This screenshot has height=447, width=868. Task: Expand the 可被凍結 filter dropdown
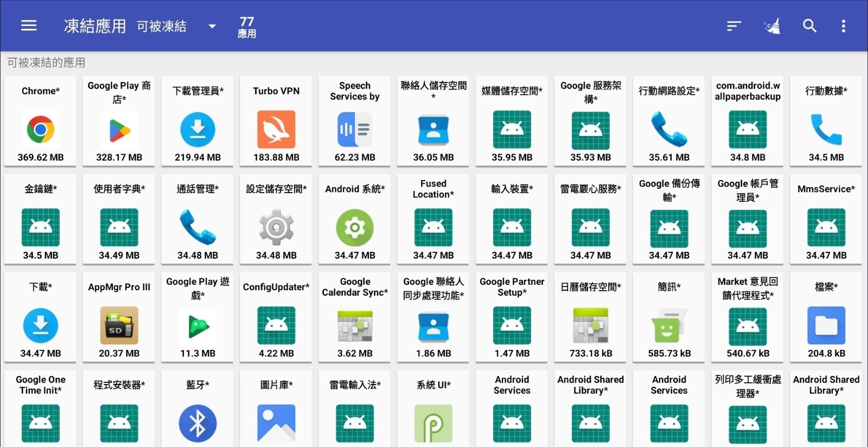tap(212, 26)
